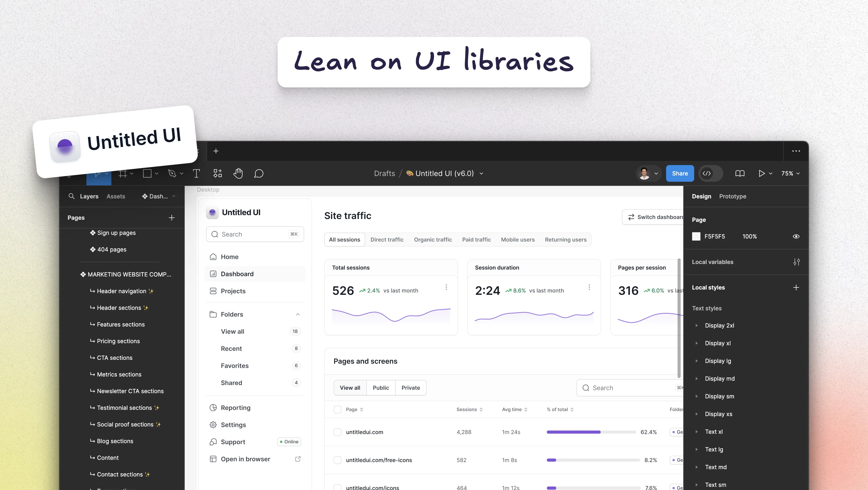
Task: Select the Rectangle shape tool
Action: tap(147, 173)
